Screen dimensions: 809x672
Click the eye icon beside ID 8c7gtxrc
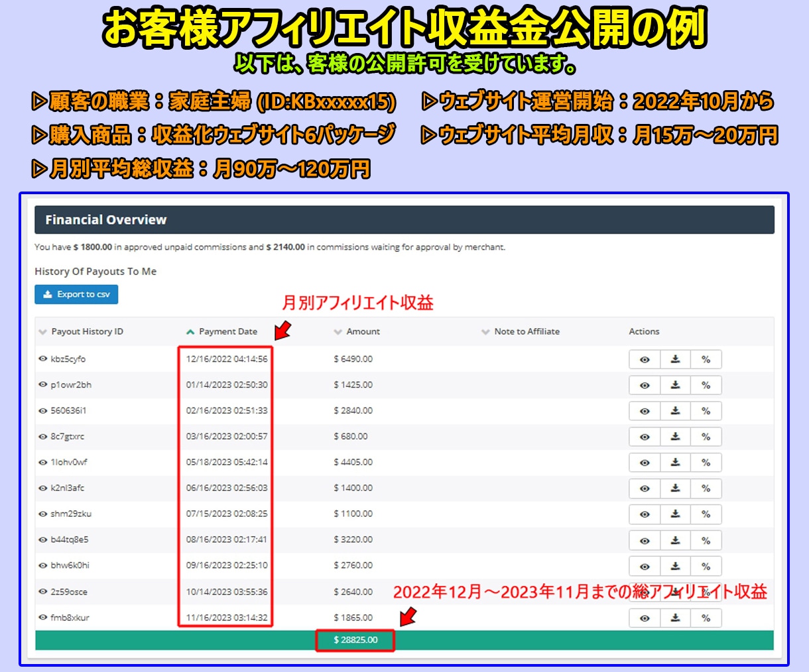coord(42,436)
